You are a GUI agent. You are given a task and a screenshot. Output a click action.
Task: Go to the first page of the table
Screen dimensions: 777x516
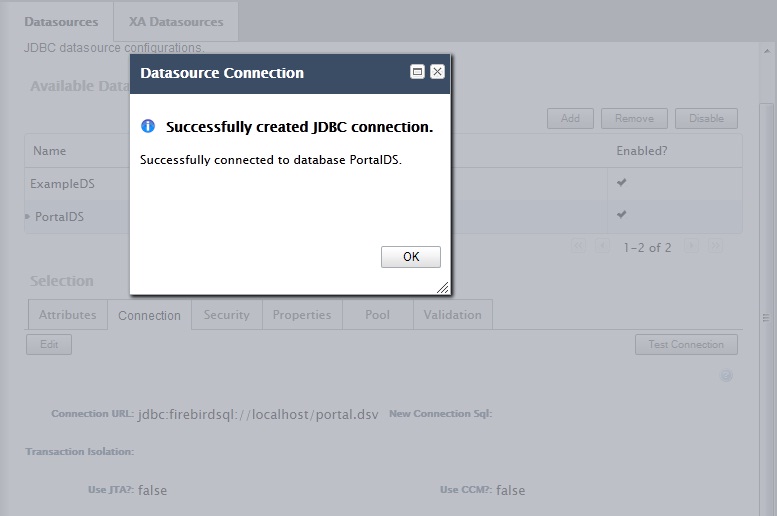[x=578, y=246]
